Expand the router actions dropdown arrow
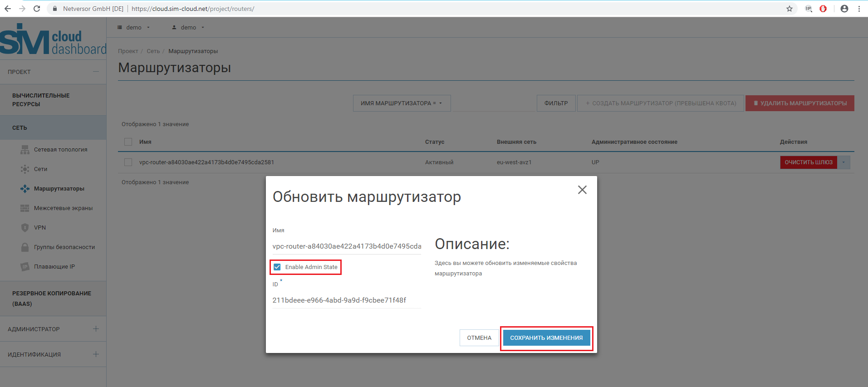This screenshot has width=868, height=387. point(843,162)
